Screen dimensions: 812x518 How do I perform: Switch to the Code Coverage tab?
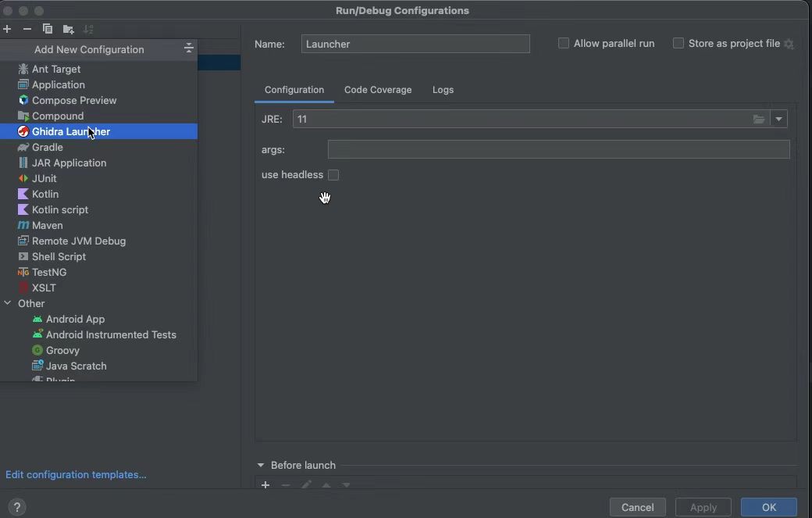378,90
